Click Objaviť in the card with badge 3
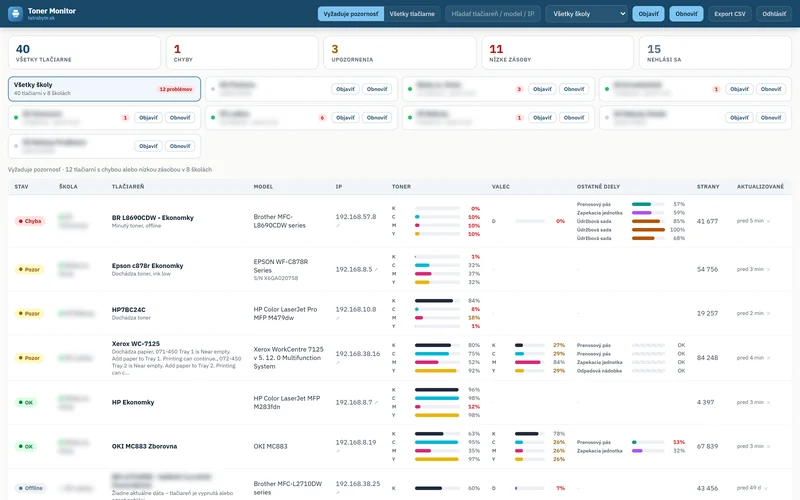The image size is (800, 500). [x=542, y=89]
